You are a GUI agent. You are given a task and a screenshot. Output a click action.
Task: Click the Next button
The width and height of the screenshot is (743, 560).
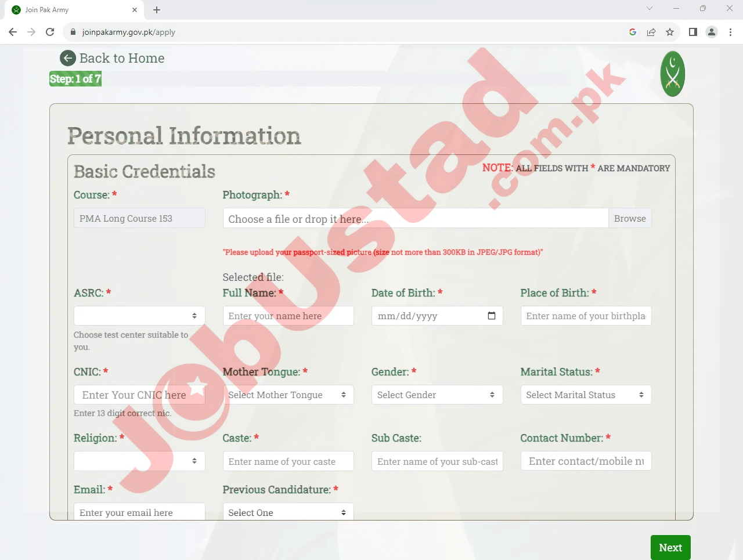click(x=670, y=547)
